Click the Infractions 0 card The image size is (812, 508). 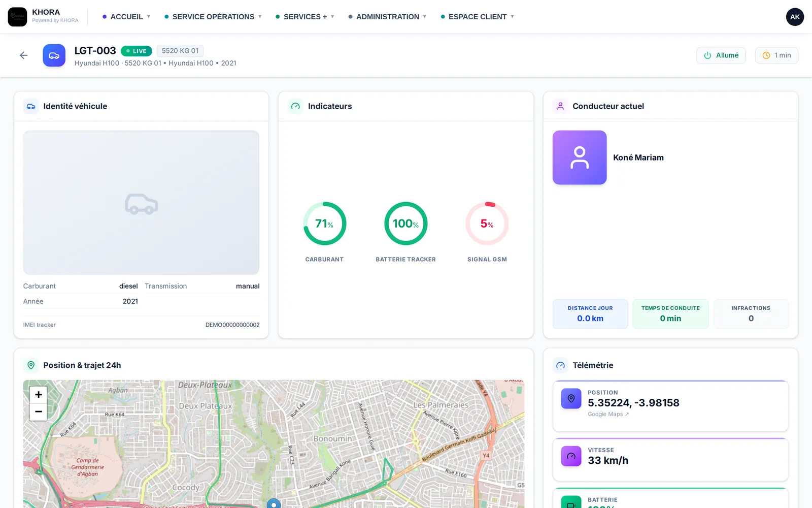tap(751, 314)
